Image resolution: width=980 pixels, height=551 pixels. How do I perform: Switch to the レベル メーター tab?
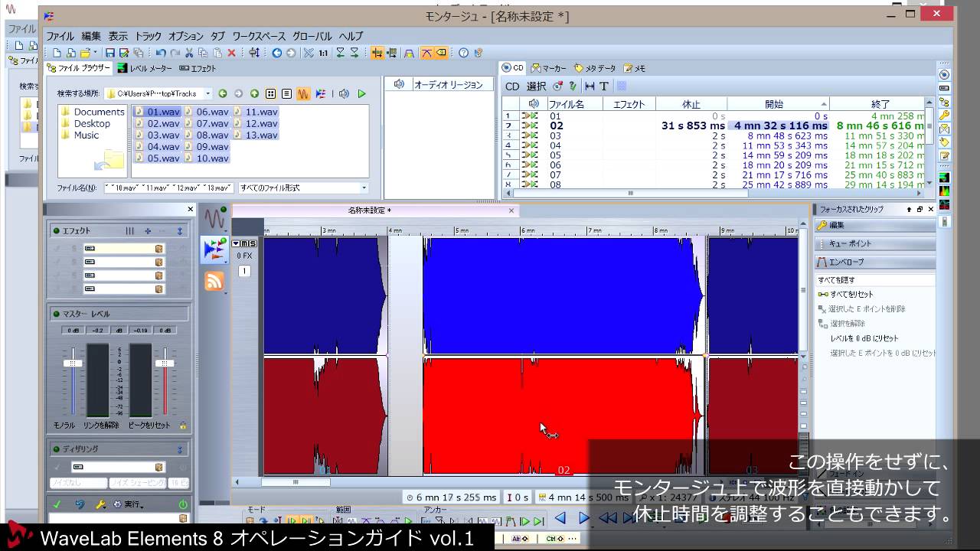point(145,68)
